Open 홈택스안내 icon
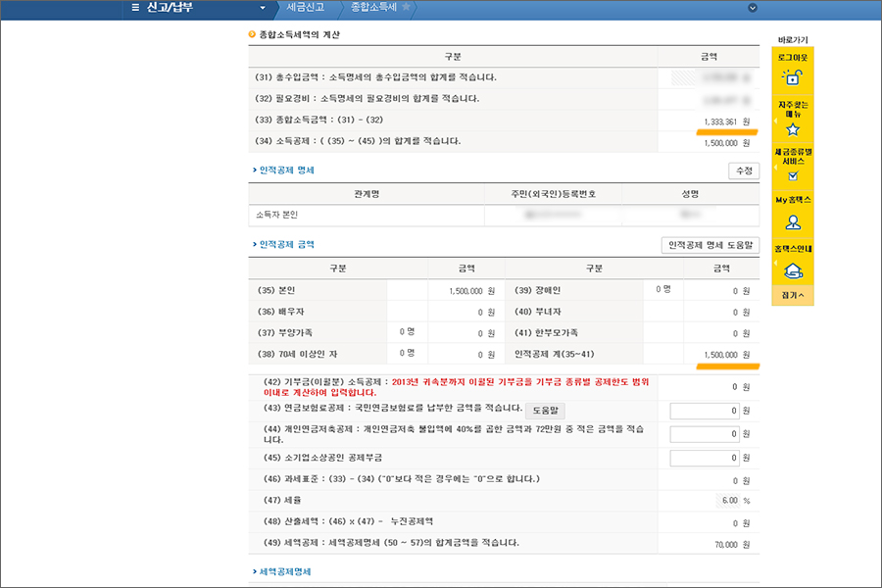 tap(793, 270)
